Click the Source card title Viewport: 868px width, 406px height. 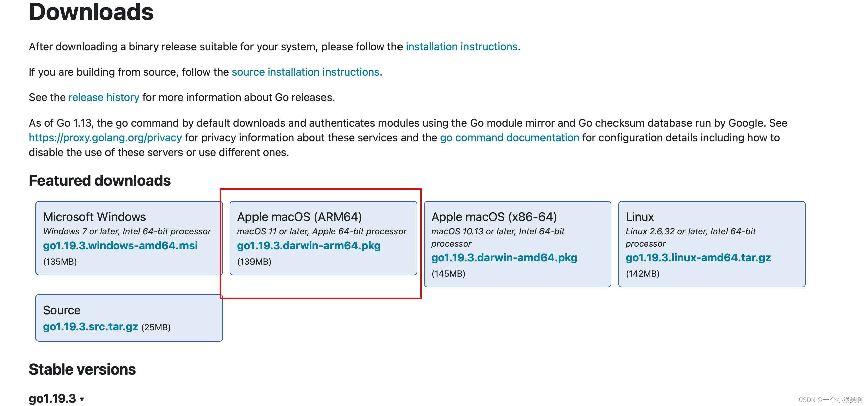[x=62, y=310]
